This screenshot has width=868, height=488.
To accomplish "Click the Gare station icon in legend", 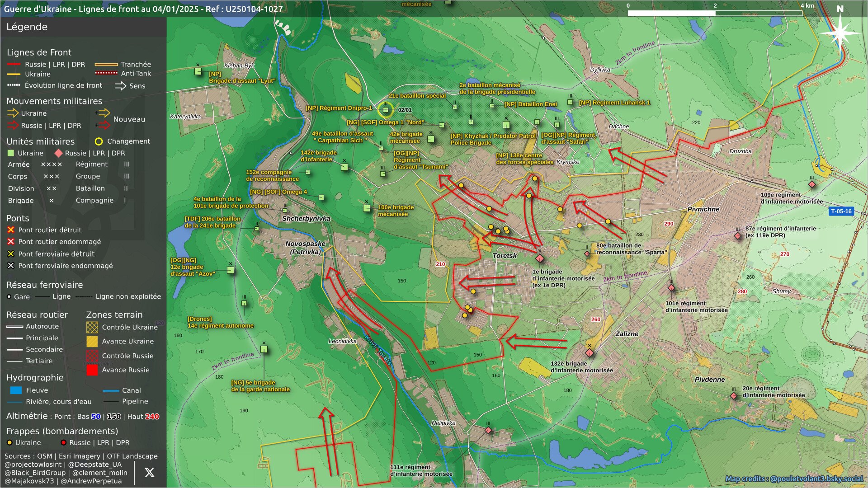I will click(9, 297).
